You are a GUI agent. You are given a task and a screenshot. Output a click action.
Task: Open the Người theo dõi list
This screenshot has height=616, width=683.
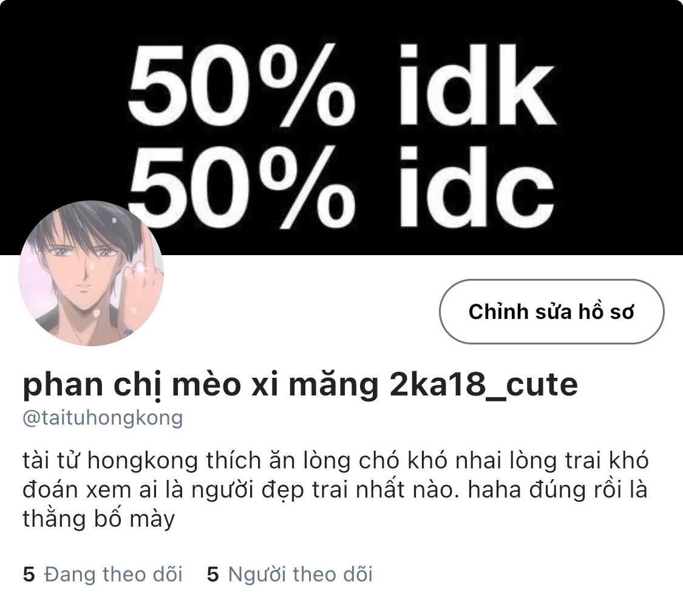[x=290, y=574]
